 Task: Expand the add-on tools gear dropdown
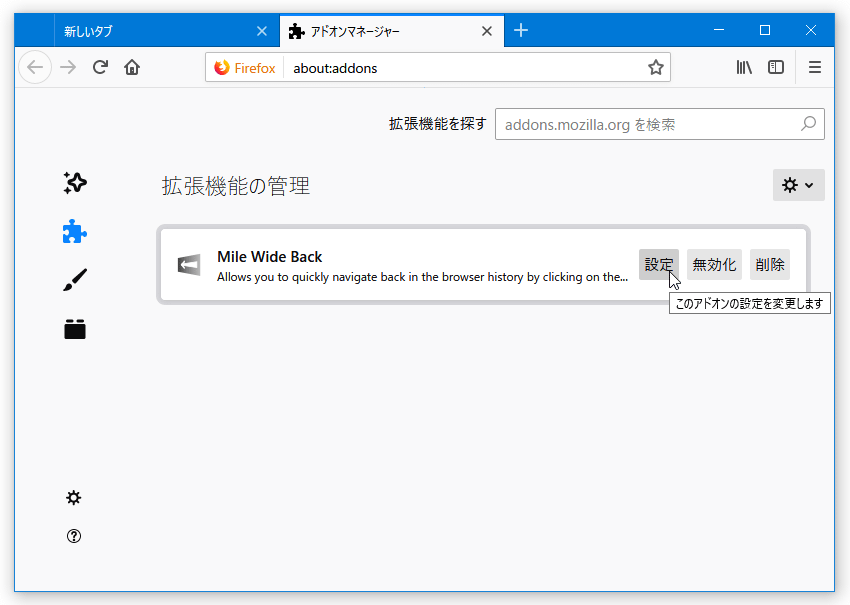pos(799,185)
